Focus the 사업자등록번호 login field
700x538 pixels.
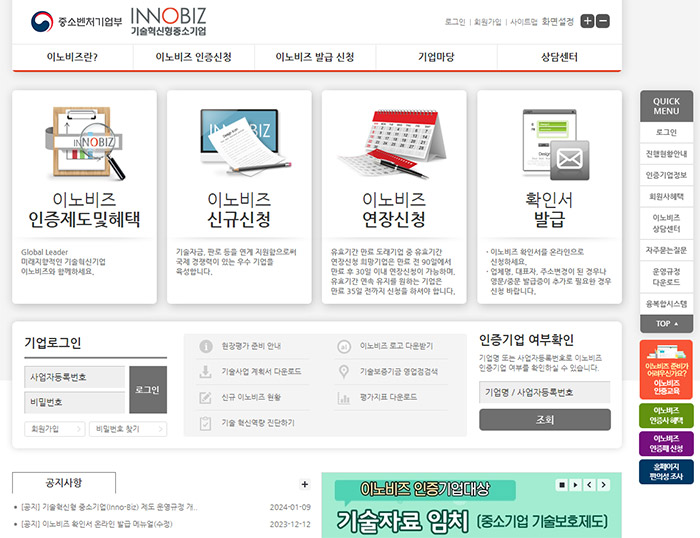(75, 377)
